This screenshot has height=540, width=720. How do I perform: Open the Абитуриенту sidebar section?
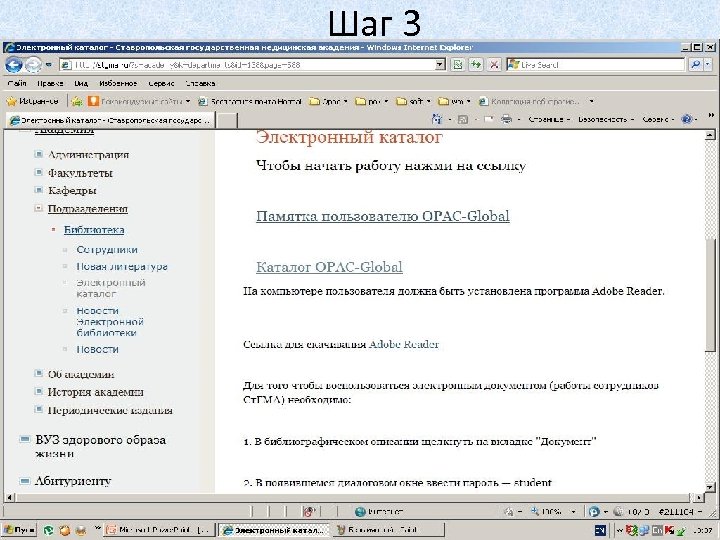point(73,481)
